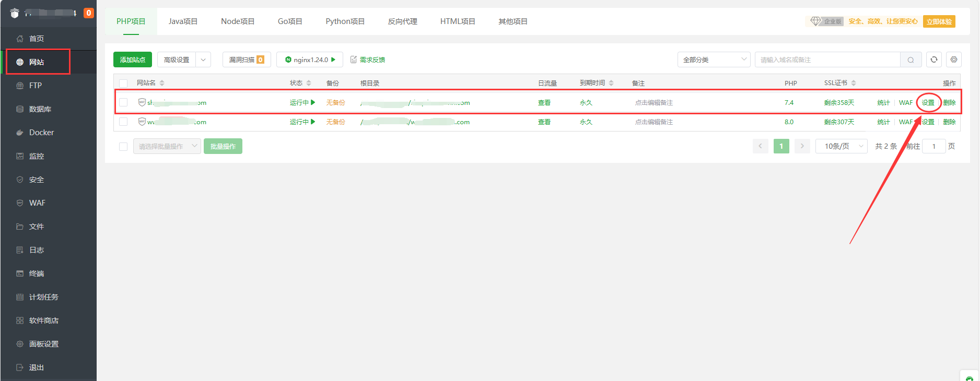Expand the 高级设置 dropdown arrow
Viewport: 980px width, 381px height.
pos(203,59)
